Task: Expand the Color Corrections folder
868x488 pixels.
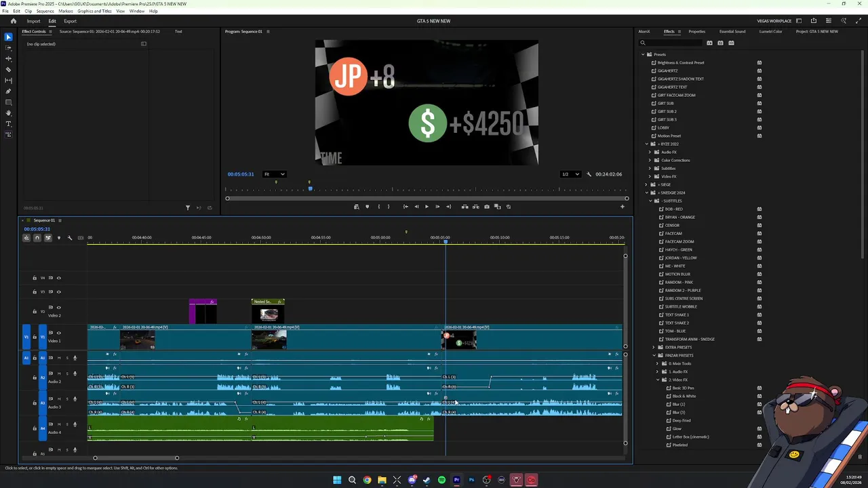Action: tap(650, 160)
